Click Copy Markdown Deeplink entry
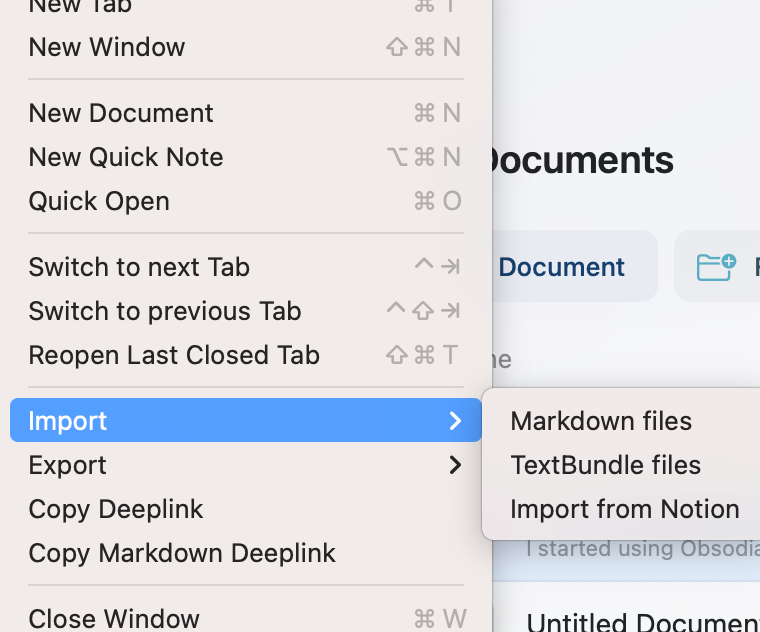760x632 pixels. [x=182, y=553]
